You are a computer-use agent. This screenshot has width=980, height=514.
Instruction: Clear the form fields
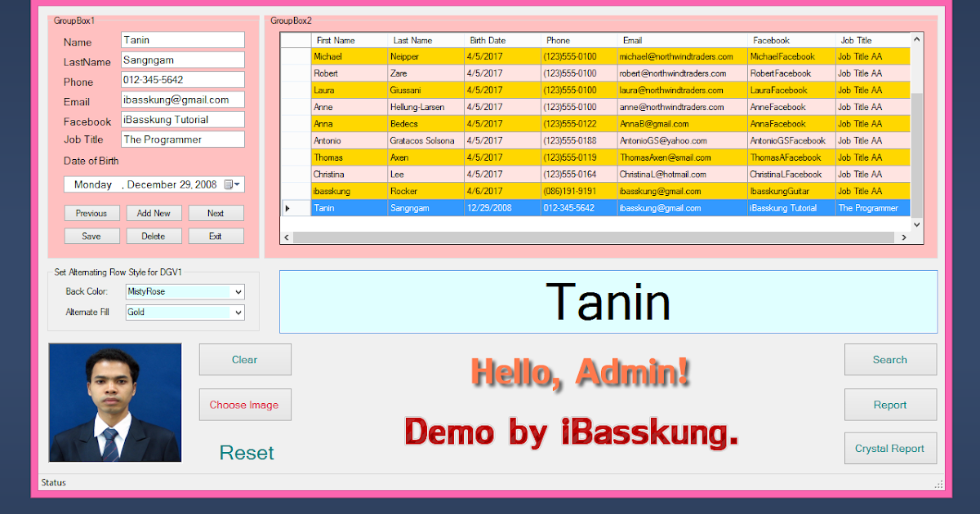point(245,359)
